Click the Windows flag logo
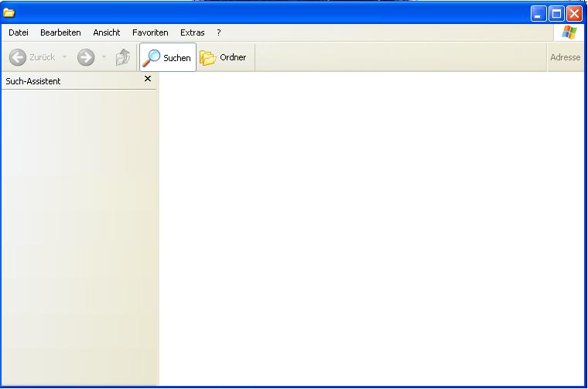The height and width of the screenshot is (389, 588). pos(569,32)
